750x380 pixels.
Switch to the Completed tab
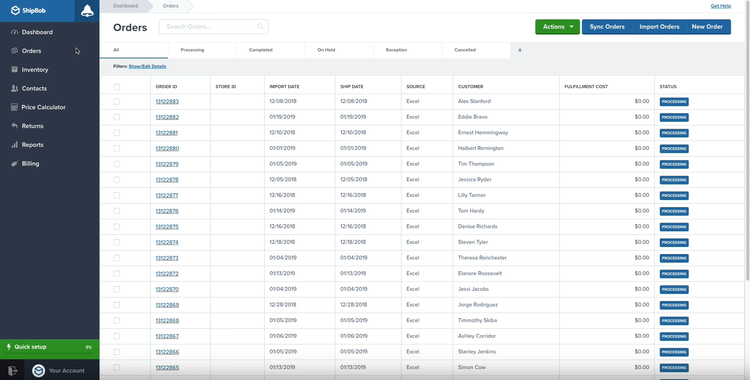coord(271,50)
